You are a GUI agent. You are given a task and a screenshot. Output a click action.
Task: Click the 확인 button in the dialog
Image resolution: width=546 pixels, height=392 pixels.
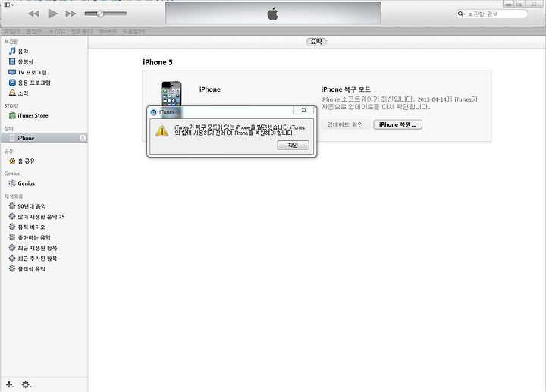[293, 145]
